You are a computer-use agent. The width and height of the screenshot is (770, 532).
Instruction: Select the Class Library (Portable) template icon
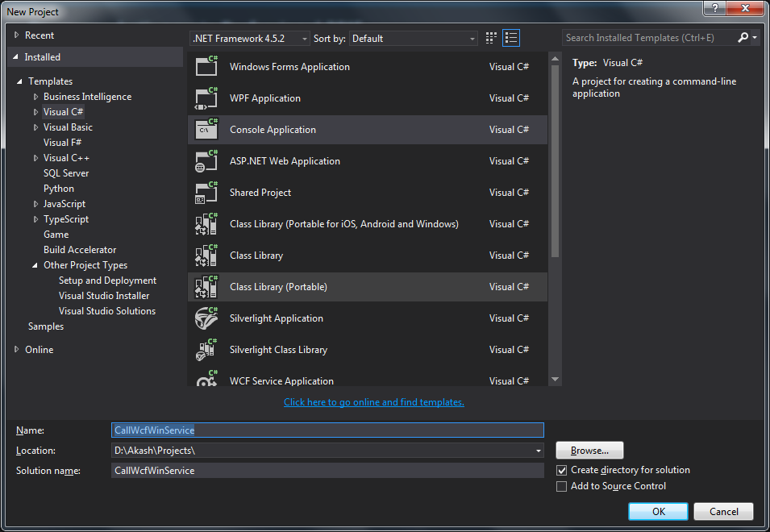tap(206, 286)
